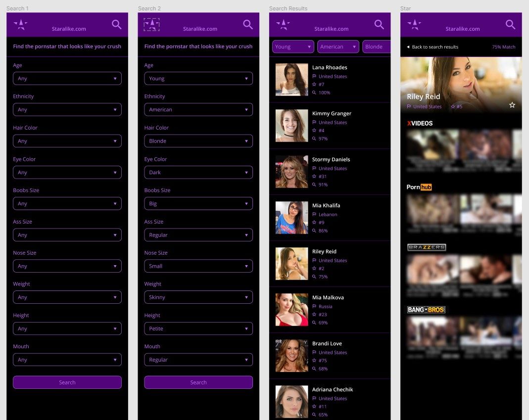Open the Mouth dropdown in Search 1
The image size is (529, 420).
pyautogui.click(x=67, y=360)
